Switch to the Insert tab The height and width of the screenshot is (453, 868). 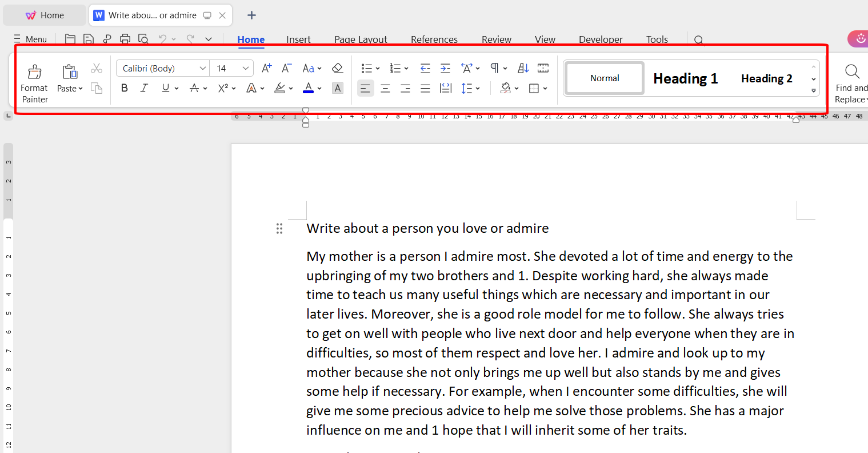tap(298, 39)
